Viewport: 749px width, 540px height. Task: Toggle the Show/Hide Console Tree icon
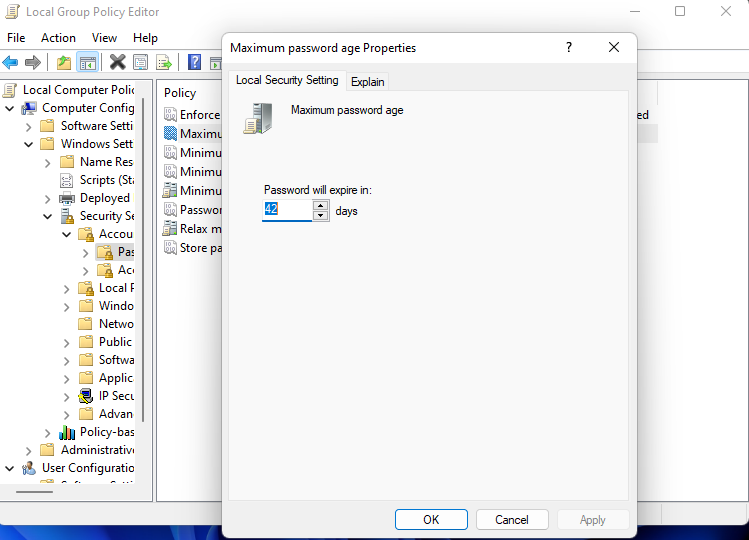(x=88, y=62)
